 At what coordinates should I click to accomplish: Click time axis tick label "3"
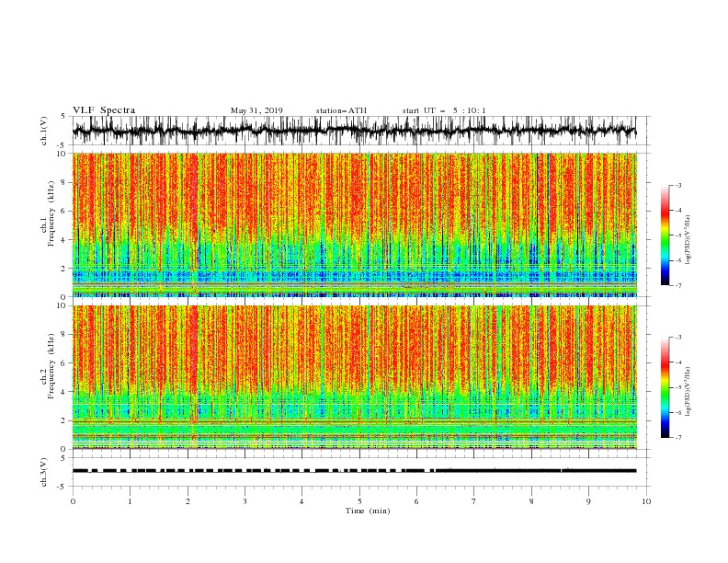[245, 501]
